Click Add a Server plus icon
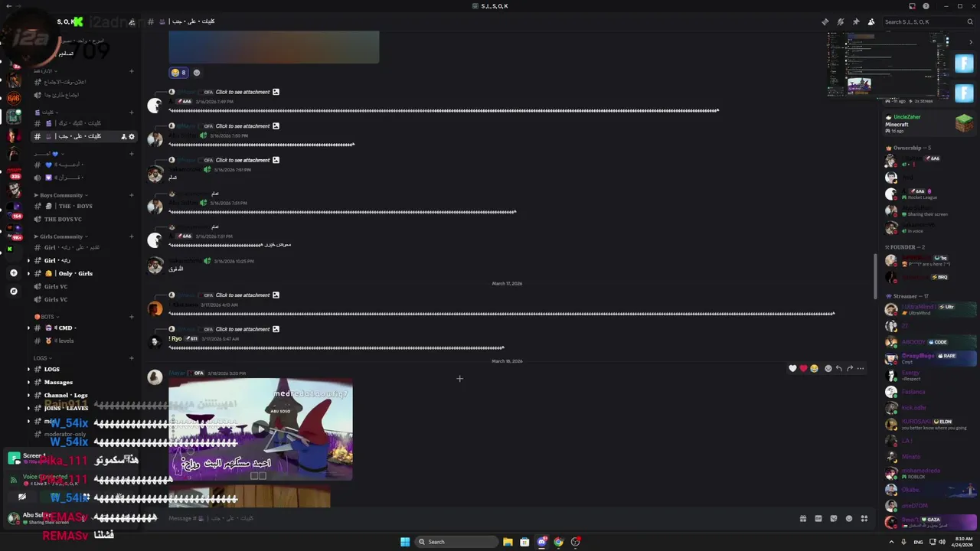This screenshot has width=980, height=551. click(13, 272)
